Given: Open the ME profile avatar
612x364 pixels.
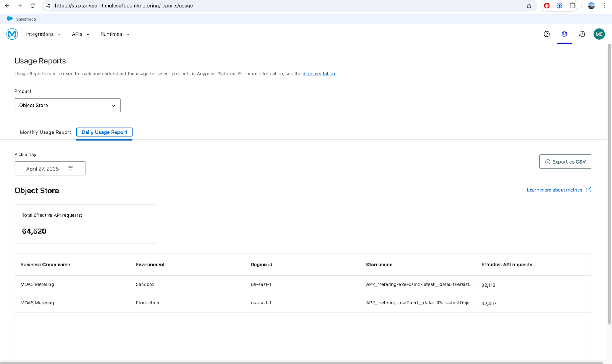Looking at the screenshot, I should pyautogui.click(x=599, y=34).
